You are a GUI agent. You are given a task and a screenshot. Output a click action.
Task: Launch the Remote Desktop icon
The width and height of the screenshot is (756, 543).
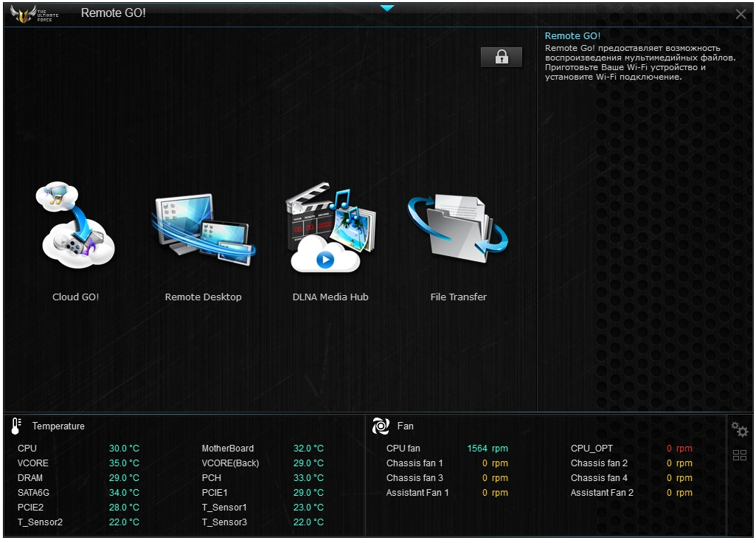click(203, 229)
